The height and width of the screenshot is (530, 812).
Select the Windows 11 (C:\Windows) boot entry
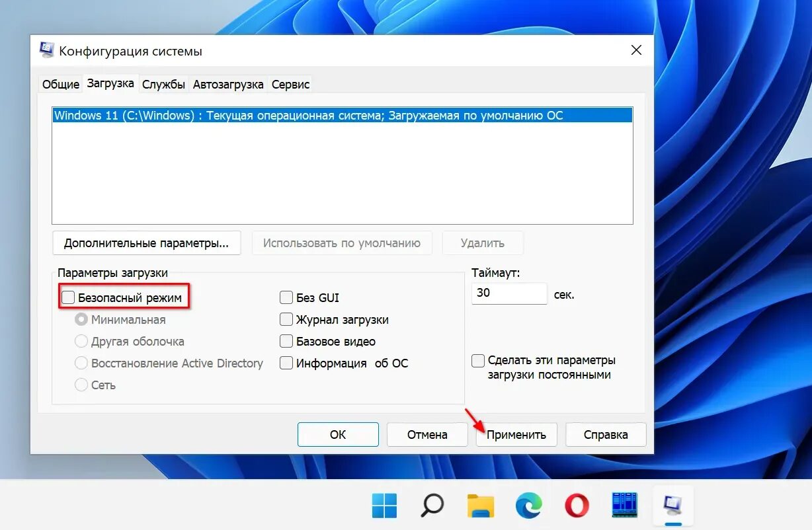click(343, 116)
